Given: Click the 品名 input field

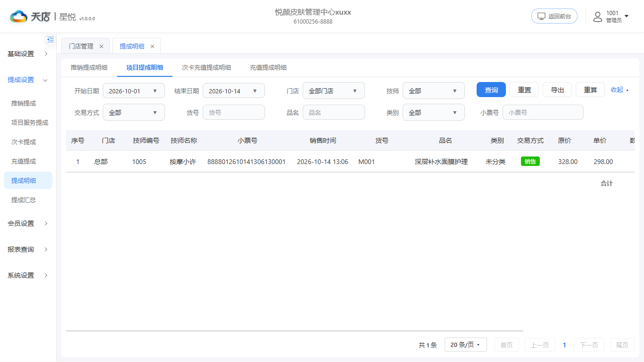Looking at the screenshot, I should point(334,112).
